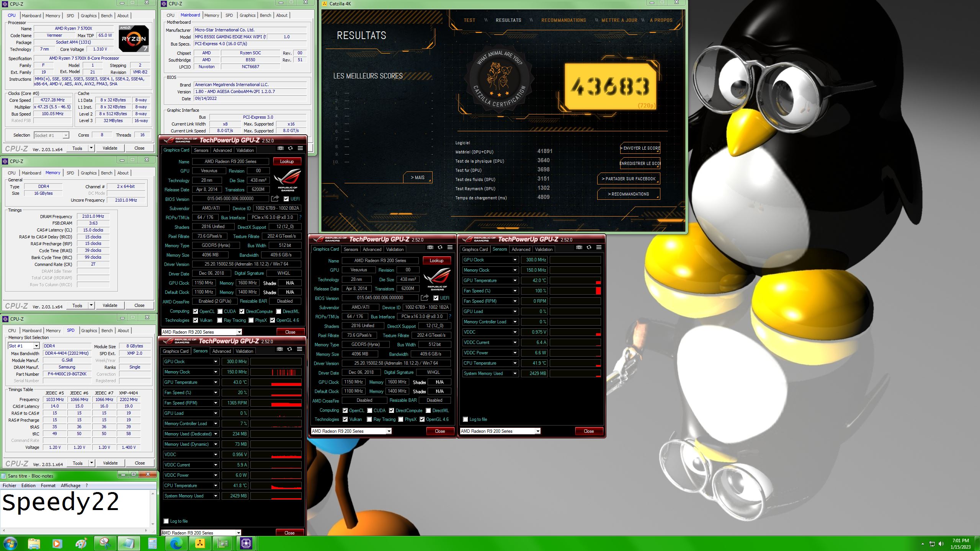Screen dimensions: 980x551
Task: Click the volume speaker icon in the system tray
Action: click(x=941, y=544)
